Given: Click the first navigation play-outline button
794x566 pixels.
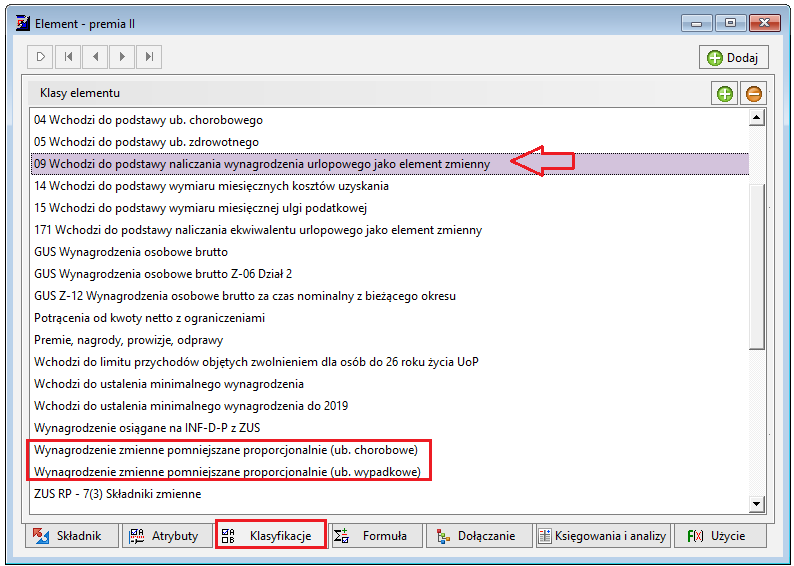Looking at the screenshot, I should tap(41, 56).
